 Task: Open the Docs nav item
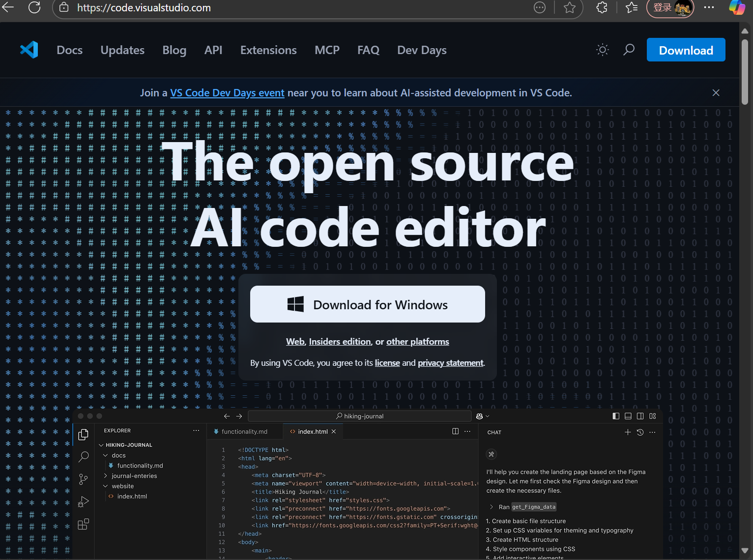coord(69,50)
